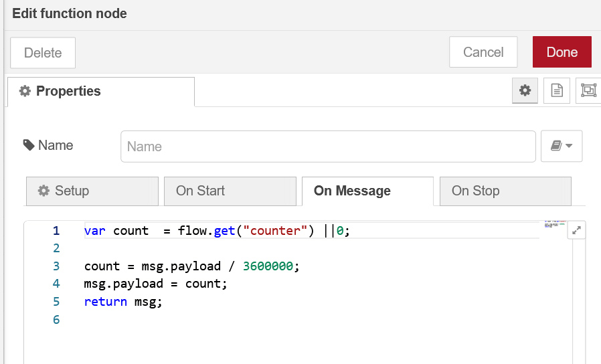Image resolution: width=601 pixels, height=364 pixels.
Task: Click the Cancel button
Action: [x=483, y=52]
